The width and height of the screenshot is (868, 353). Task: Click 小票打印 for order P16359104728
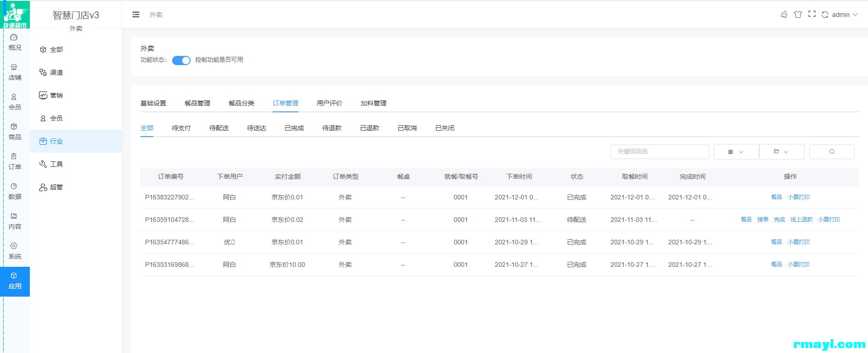[829, 220]
